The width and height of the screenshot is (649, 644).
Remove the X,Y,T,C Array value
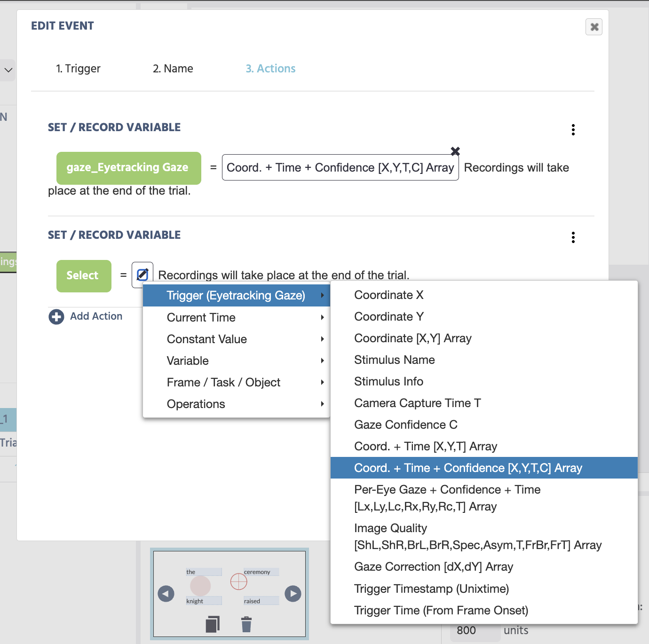pos(455,151)
